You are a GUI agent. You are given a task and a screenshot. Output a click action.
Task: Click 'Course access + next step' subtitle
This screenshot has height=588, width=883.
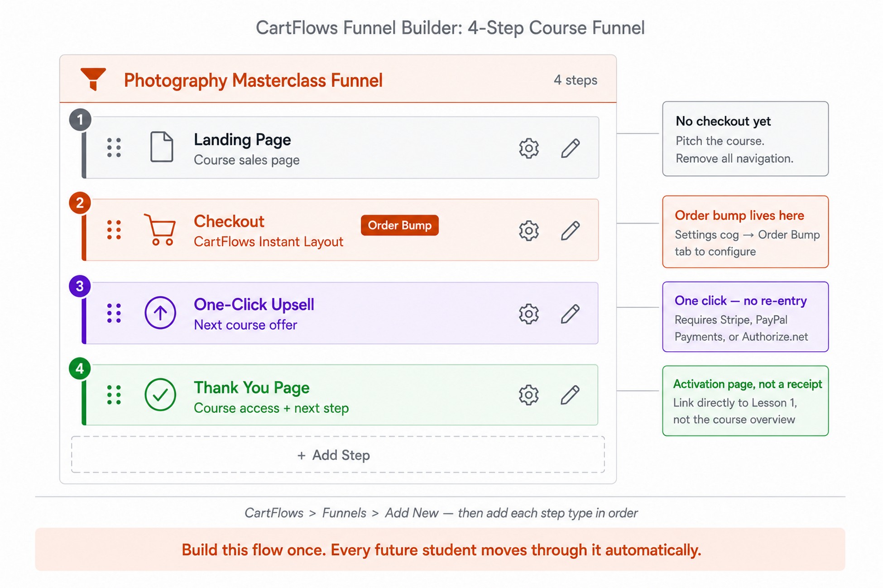(271, 408)
